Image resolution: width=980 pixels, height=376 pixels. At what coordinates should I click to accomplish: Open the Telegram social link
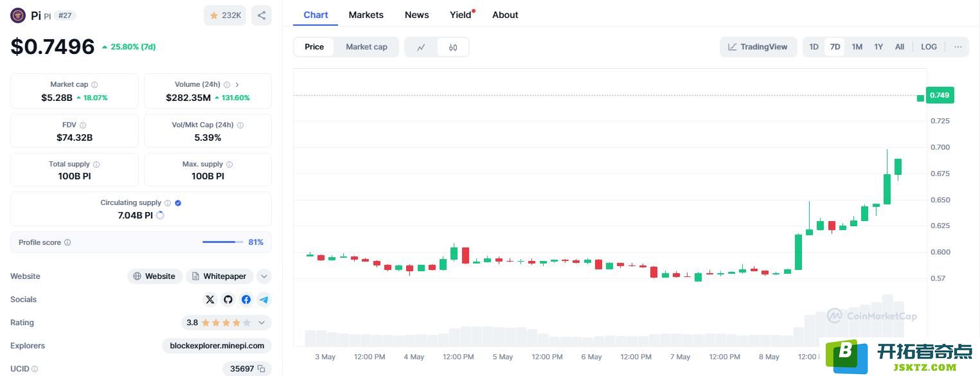coord(264,300)
